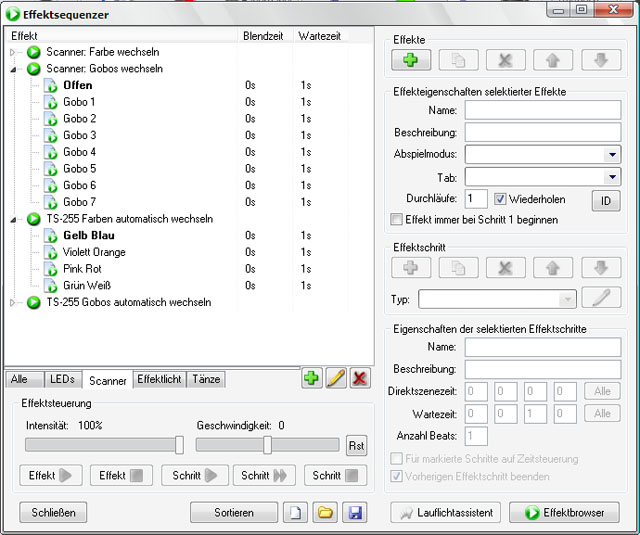
Task: Click the Intensität slider handle
Action: (x=179, y=445)
